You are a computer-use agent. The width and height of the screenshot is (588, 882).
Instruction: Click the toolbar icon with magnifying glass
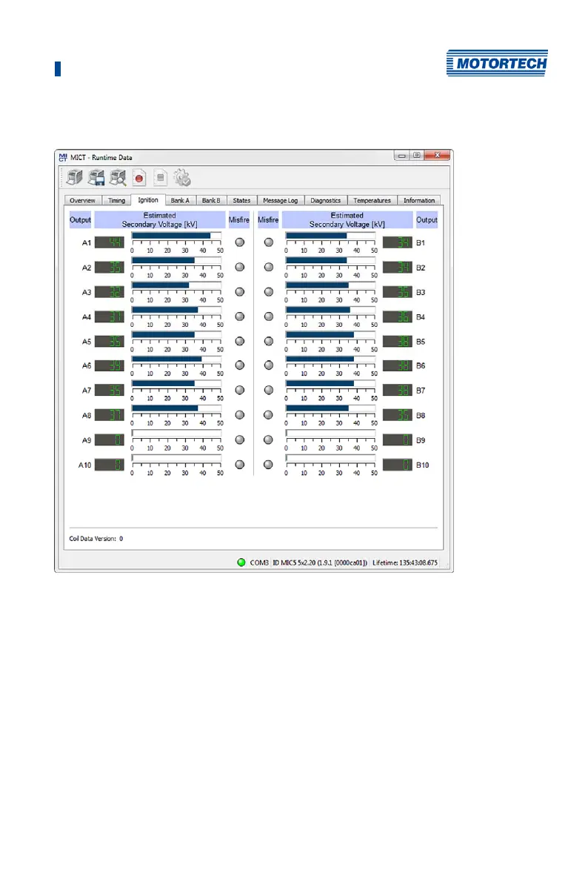click(x=118, y=178)
